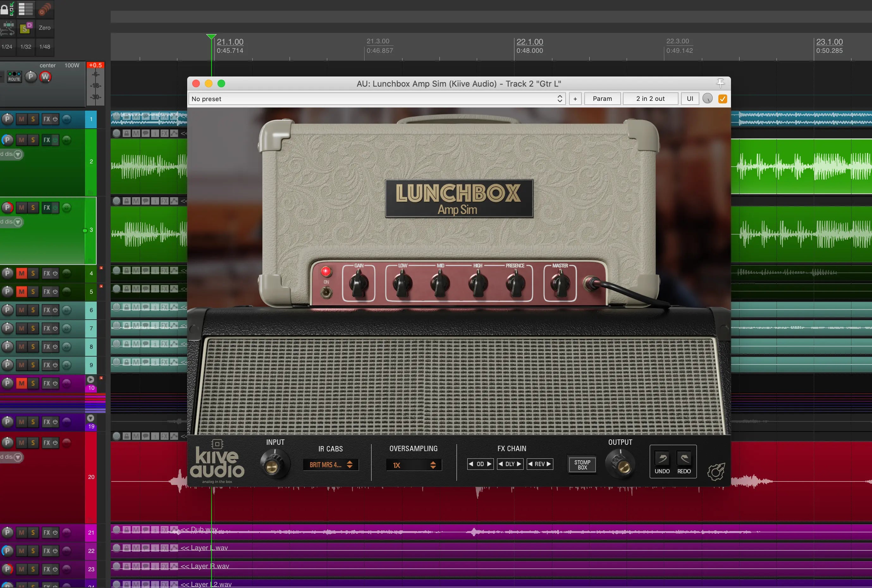Mute track 1

[22, 119]
